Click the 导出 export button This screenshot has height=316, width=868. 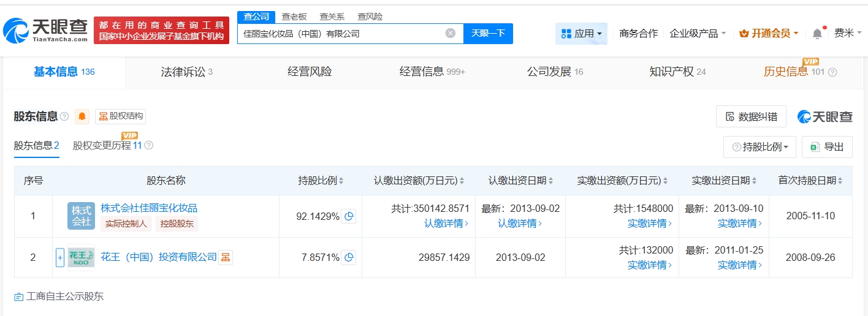(827, 147)
